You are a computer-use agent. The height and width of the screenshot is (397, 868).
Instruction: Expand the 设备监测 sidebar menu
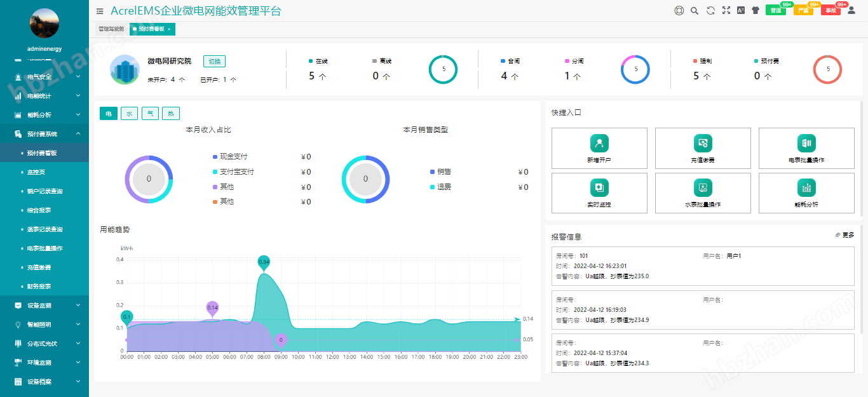(44, 305)
